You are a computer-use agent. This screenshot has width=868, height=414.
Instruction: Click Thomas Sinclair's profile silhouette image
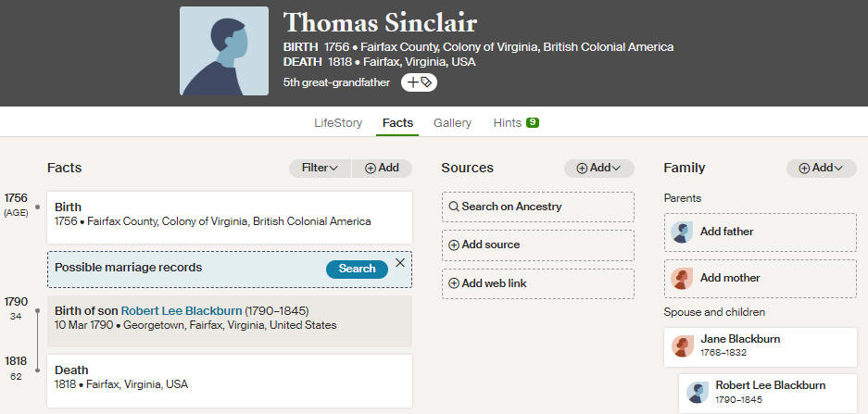point(224,51)
